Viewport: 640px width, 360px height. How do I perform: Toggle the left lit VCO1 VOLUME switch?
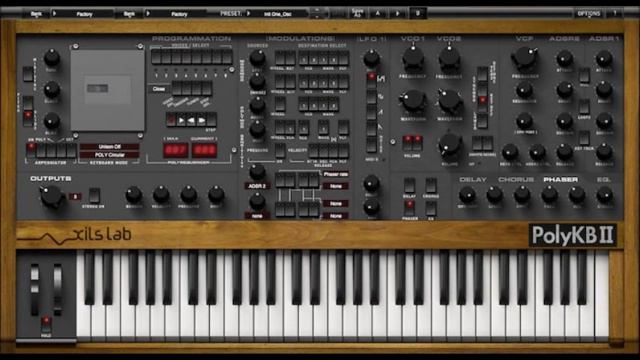407,143
